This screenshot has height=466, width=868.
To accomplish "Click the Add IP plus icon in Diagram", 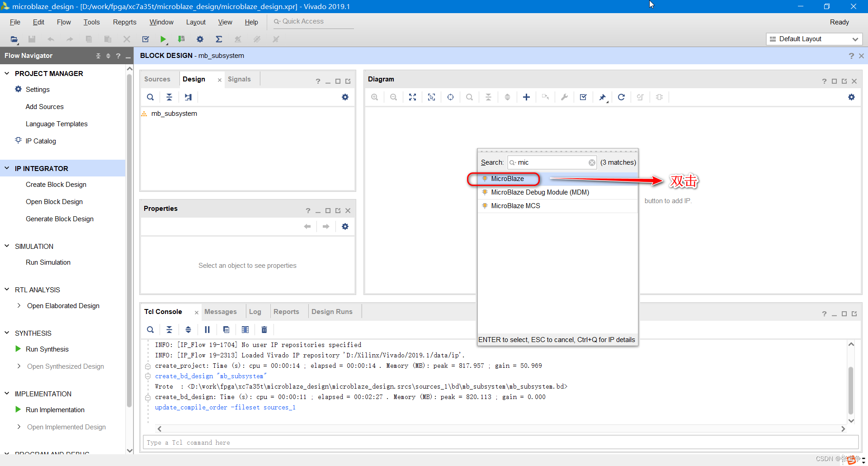I will [526, 97].
